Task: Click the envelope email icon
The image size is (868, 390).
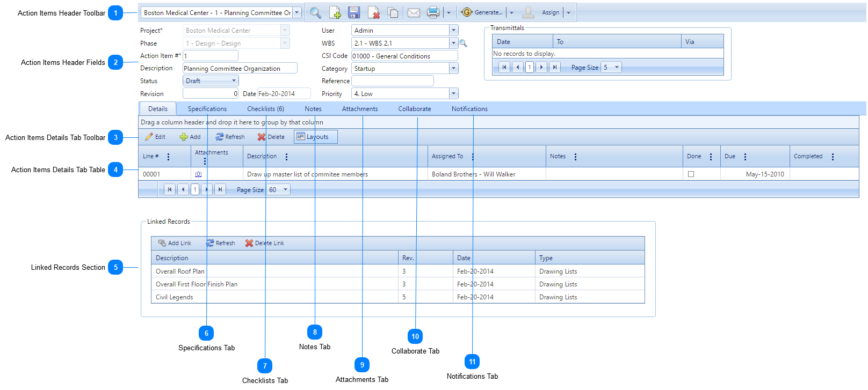Action: click(414, 12)
